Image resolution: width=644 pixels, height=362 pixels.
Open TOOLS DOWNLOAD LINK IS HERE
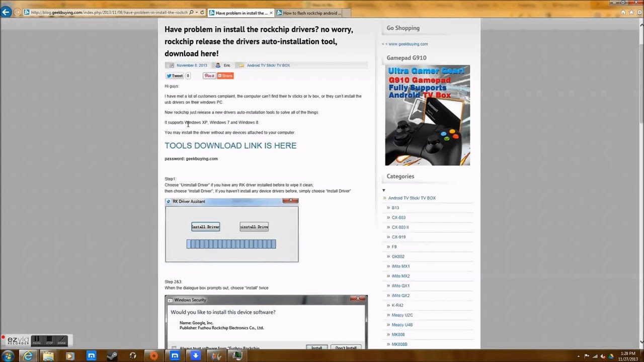[x=230, y=145]
